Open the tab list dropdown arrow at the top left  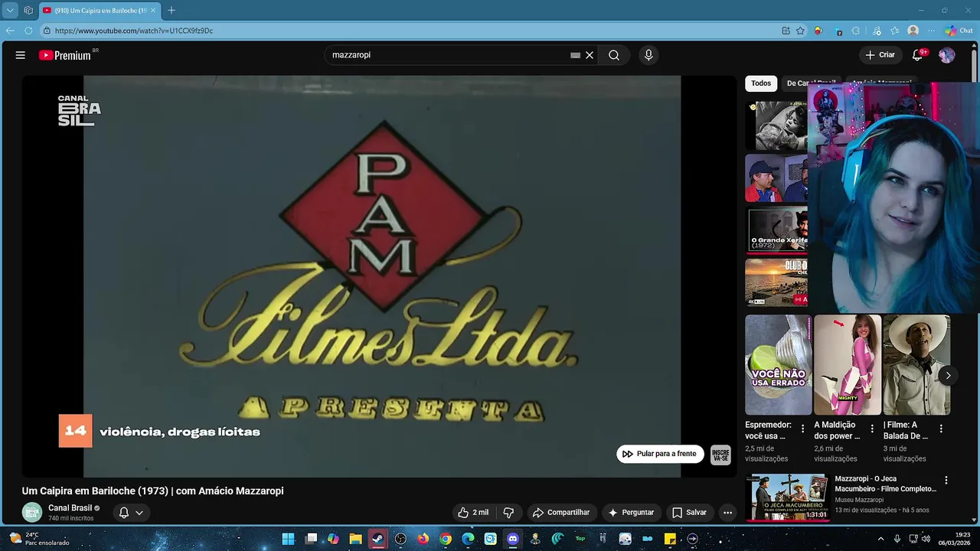pyautogui.click(x=10, y=11)
